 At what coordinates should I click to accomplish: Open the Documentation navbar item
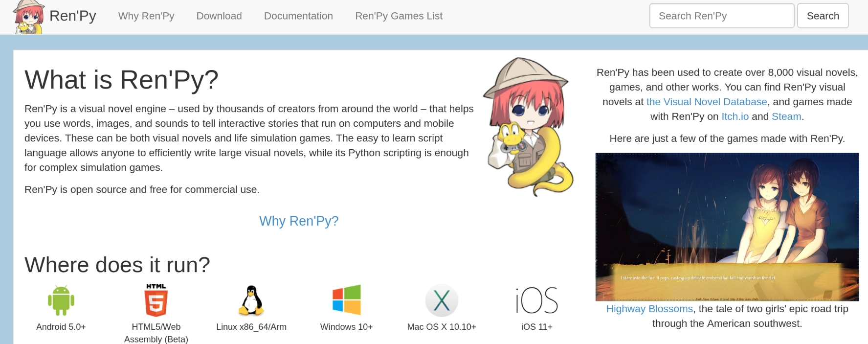point(298,16)
